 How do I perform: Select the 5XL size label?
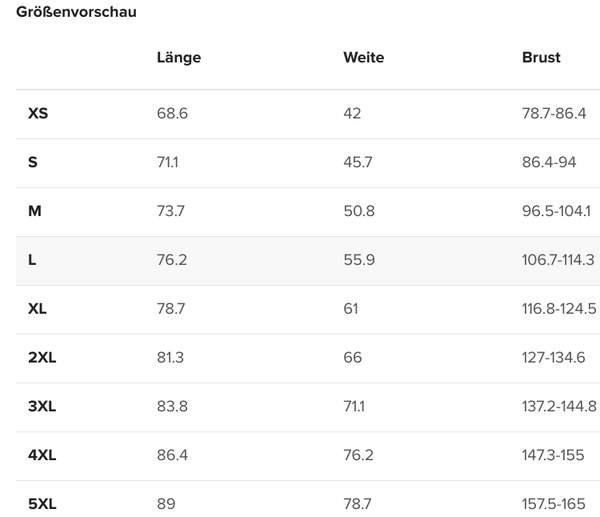(42, 504)
